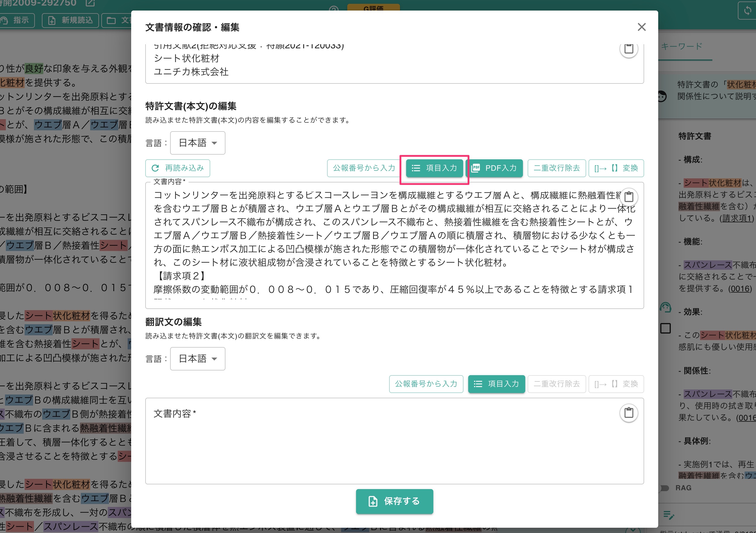Image resolution: width=756 pixels, height=533 pixels.
Task: Click []→【】変換 in patent document section
Action: [616, 168]
